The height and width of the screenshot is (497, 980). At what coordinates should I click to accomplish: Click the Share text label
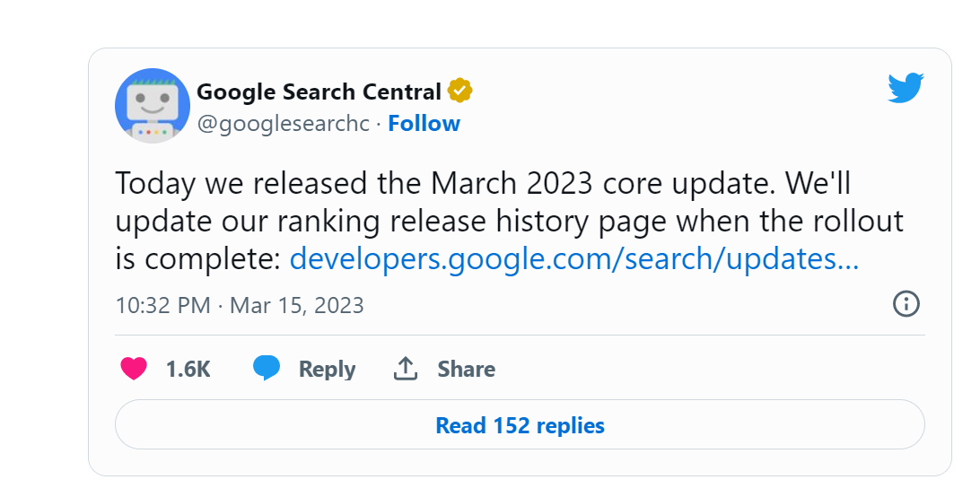(x=466, y=369)
